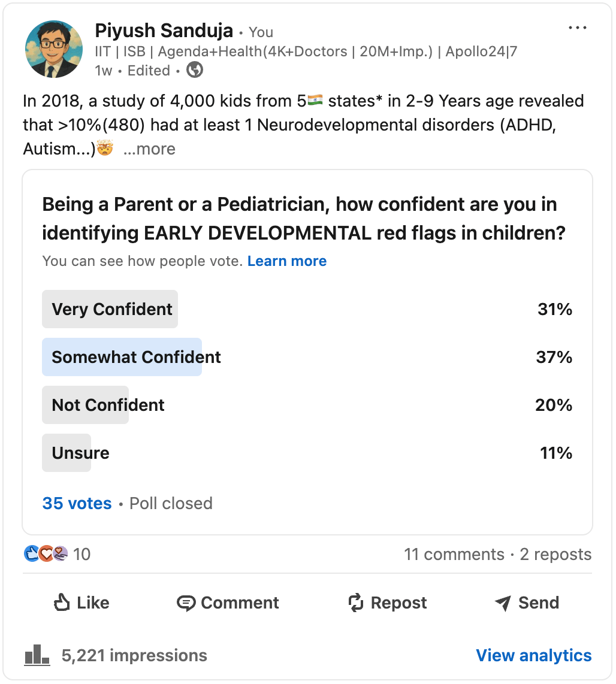Screen dimensions: 616x684
Task: Open Piyush Sanduja's profile picture
Action: point(54,49)
